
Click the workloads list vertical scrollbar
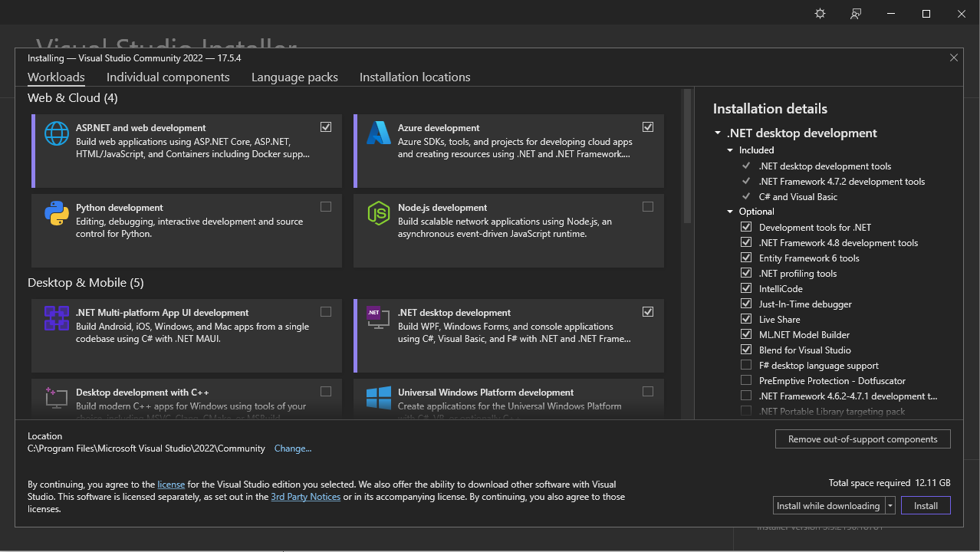[x=687, y=157]
